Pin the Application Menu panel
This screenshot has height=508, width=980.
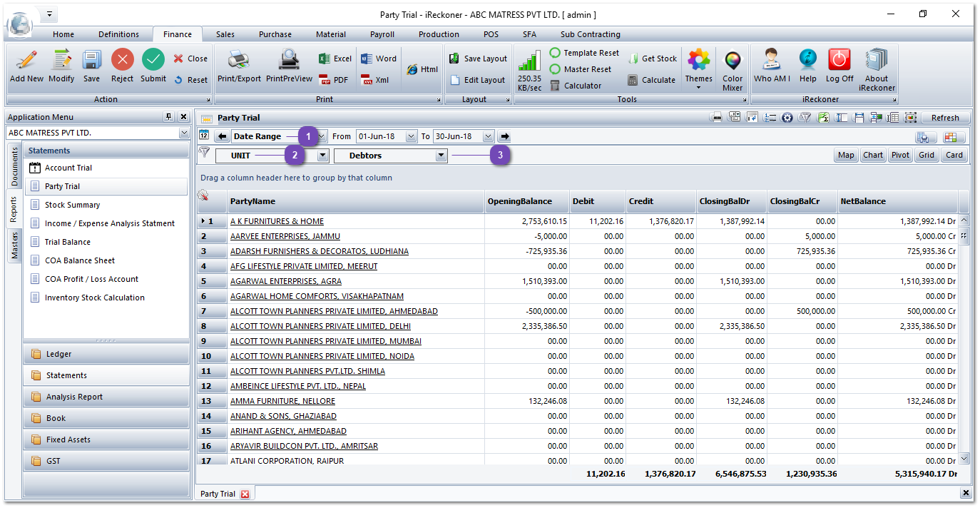click(169, 117)
